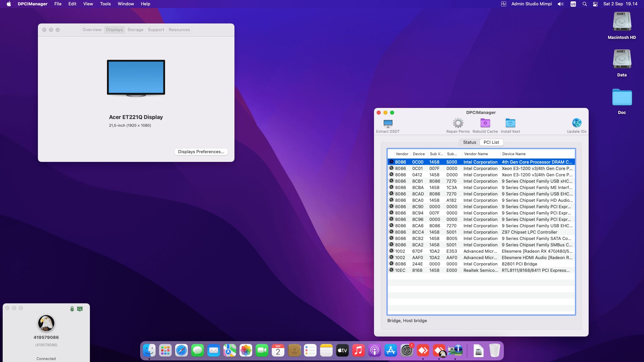Select the 82801 PCI Bridge row
Screen dimensions: 644x362
coord(481,264)
